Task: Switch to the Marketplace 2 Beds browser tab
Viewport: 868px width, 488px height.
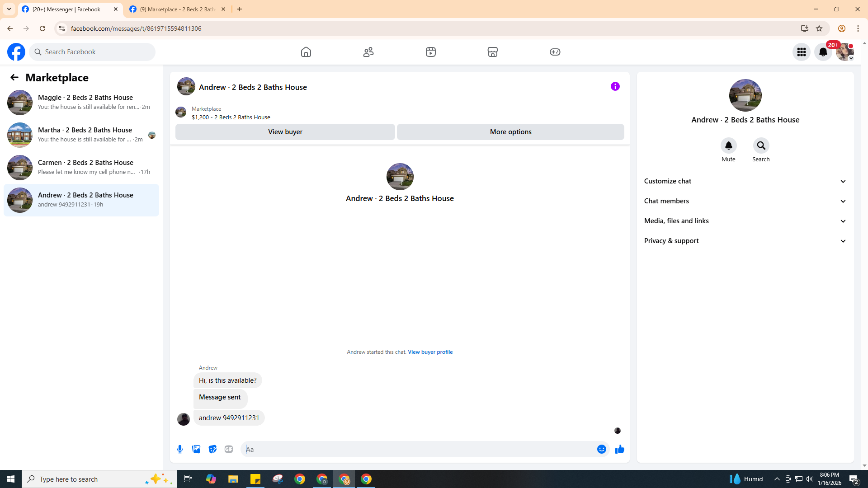Action: pyautogui.click(x=177, y=9)
